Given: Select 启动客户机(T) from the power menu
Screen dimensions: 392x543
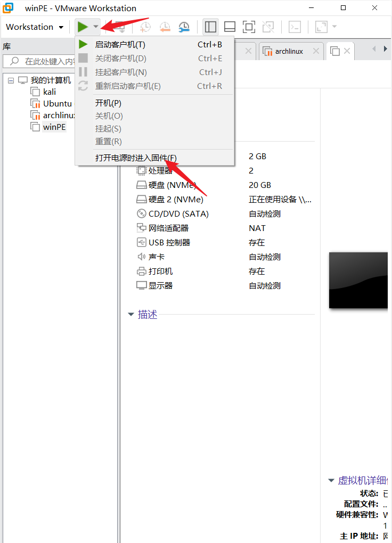Looking at the screenshot, I should coord(120,45).
